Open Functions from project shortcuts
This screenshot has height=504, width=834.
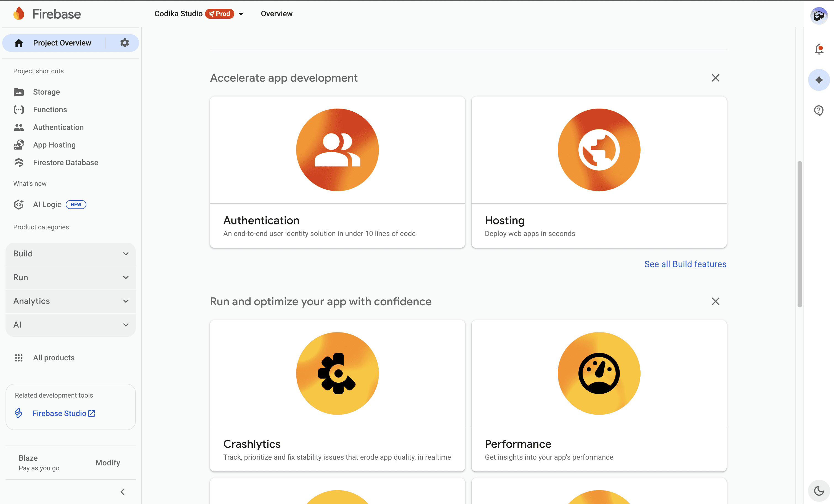click(50, 109)
